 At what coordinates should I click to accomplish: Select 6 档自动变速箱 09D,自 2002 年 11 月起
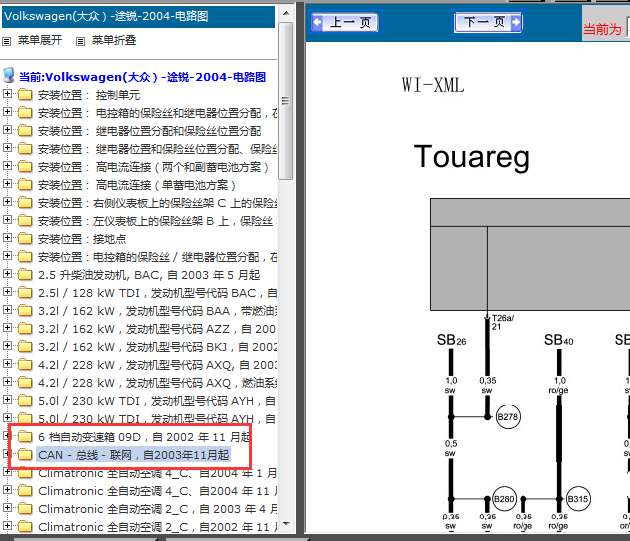[x=144, y=437]
